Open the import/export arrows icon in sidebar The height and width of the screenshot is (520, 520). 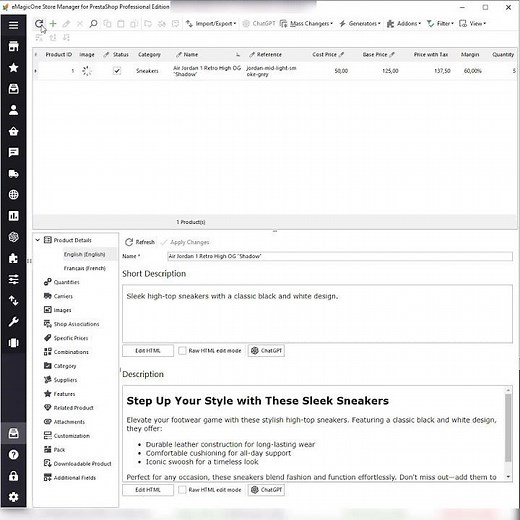(13, 301)
